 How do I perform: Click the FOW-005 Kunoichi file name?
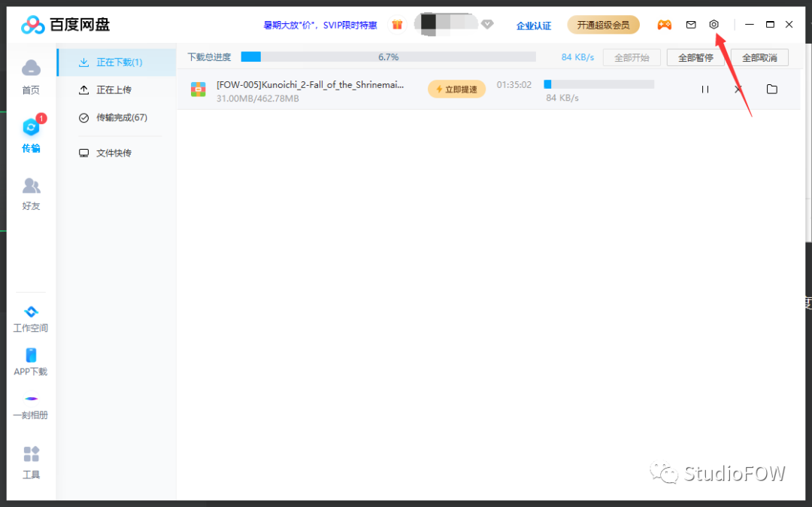click(311, 84)
